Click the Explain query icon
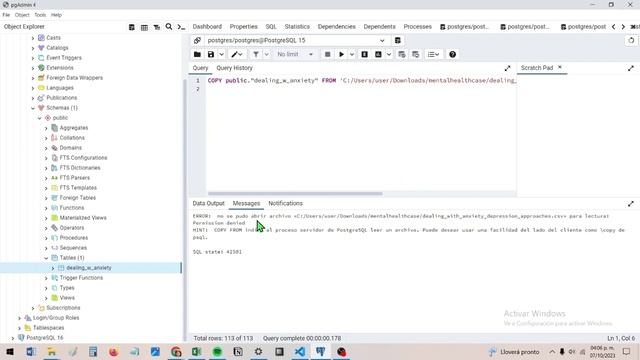 point(364,54)
